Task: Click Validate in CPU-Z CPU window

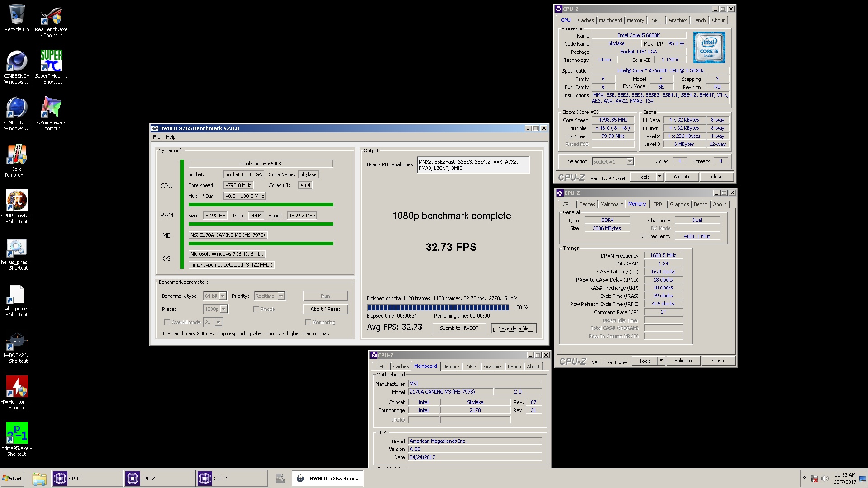Action: [x=681, y=177]
